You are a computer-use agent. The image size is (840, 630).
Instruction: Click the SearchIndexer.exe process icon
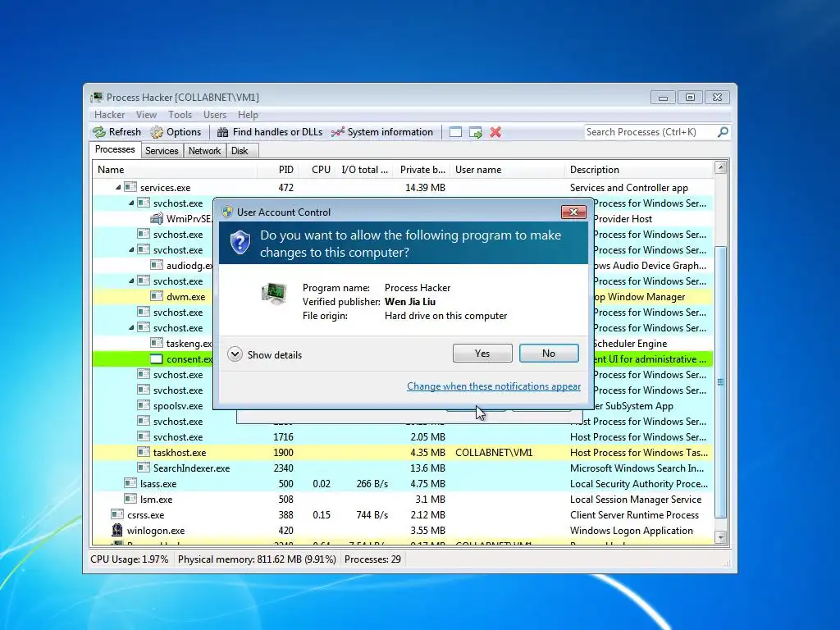point(143,468)
